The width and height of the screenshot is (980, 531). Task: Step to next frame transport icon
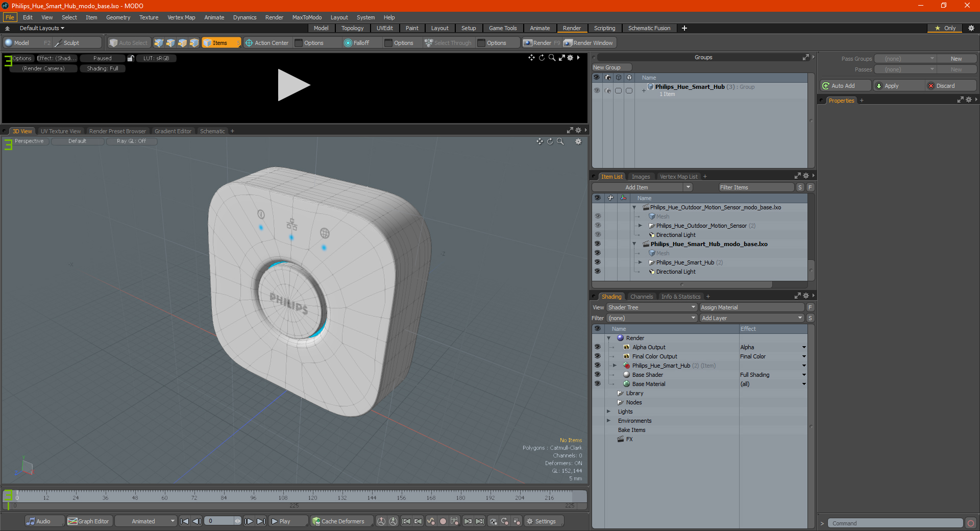249,521
